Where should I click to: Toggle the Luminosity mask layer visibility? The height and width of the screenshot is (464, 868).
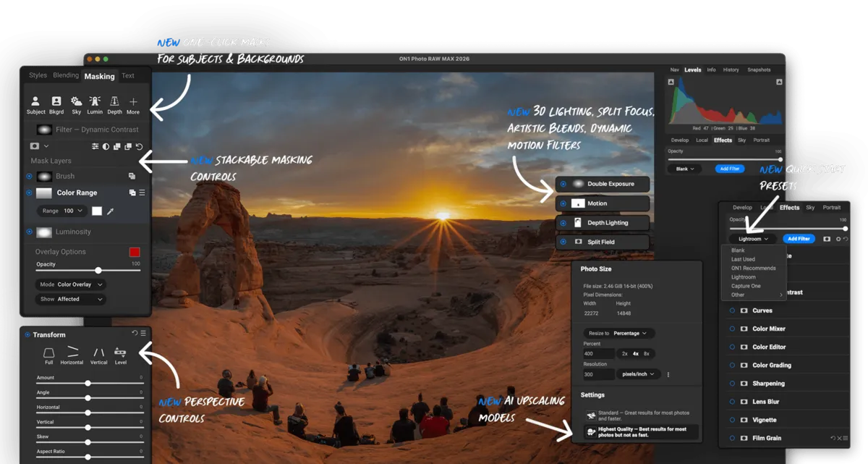pos(30,232)
